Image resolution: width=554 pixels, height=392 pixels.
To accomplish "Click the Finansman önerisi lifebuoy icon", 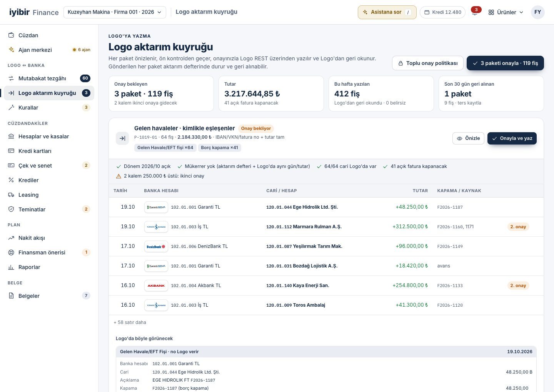I will tap(11, 252).
